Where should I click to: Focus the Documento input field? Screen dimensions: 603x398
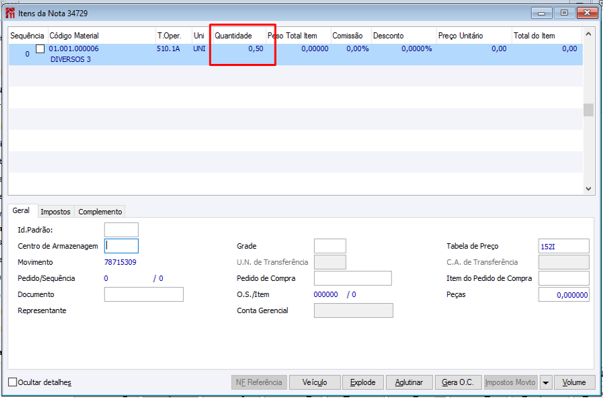pos(144,294)
